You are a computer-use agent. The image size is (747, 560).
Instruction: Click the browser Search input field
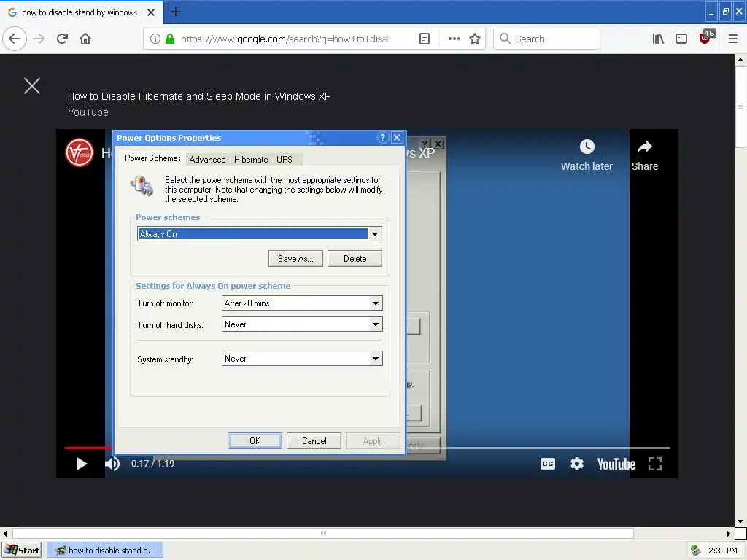(546, 39)
